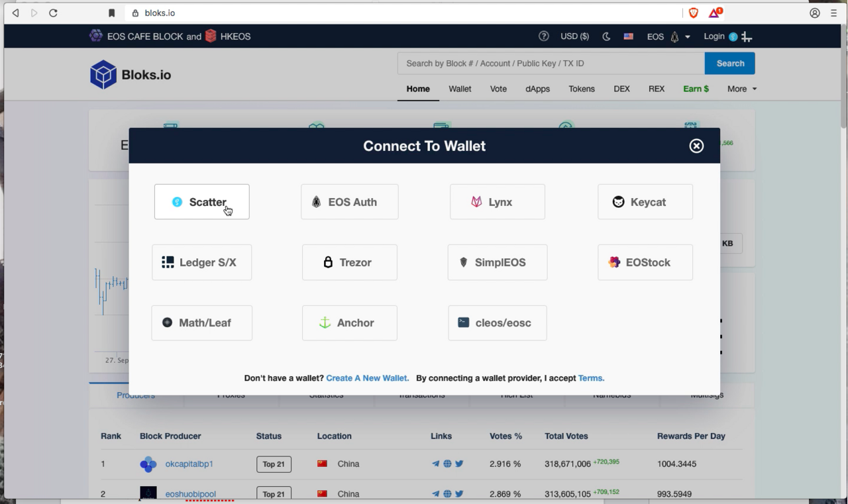Click China flag in okcapitalbp1 row
848x504 pixels.
click(x=323, y=464)
